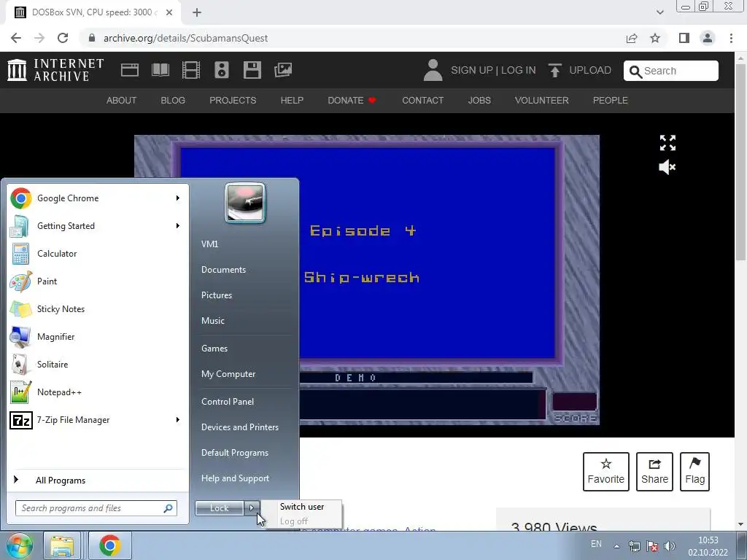Open Chrome three-dot menu

[731, 38]
